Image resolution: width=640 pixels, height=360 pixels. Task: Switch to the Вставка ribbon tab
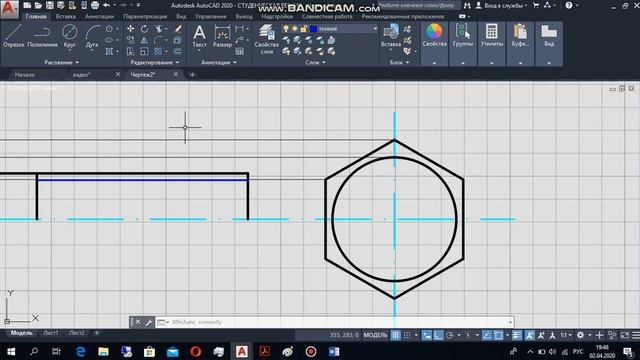click(65, 16)
